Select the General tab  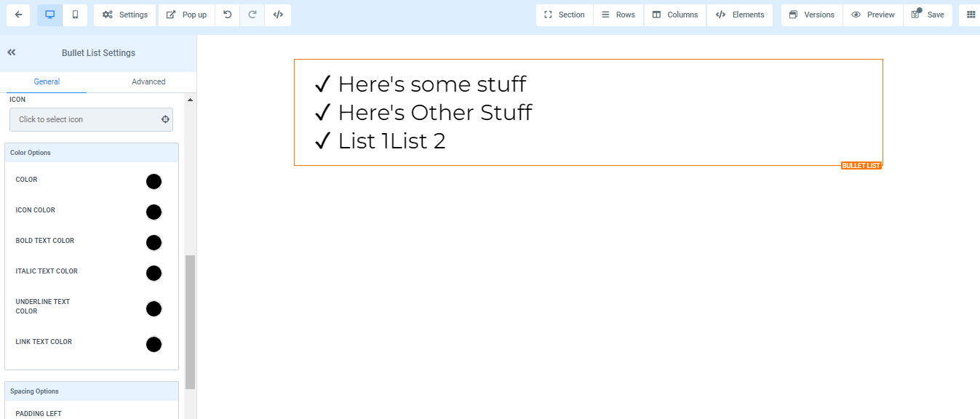(47, 82)
